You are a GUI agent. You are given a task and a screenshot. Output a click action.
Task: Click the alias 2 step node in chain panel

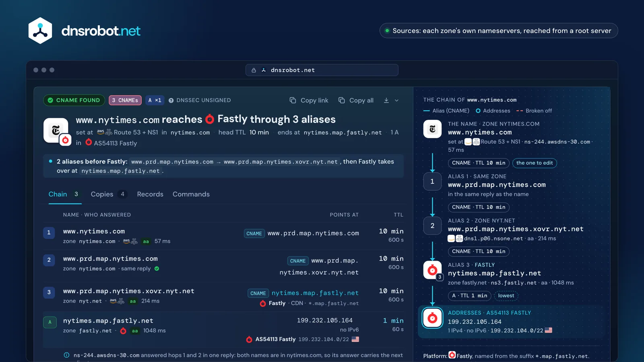coord(432,226)
